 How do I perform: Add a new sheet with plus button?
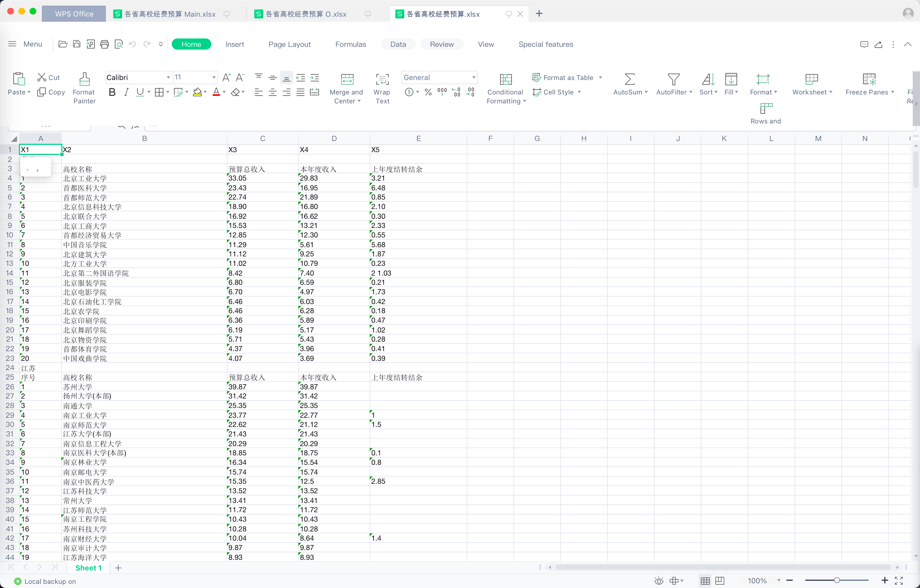(118, 568)
